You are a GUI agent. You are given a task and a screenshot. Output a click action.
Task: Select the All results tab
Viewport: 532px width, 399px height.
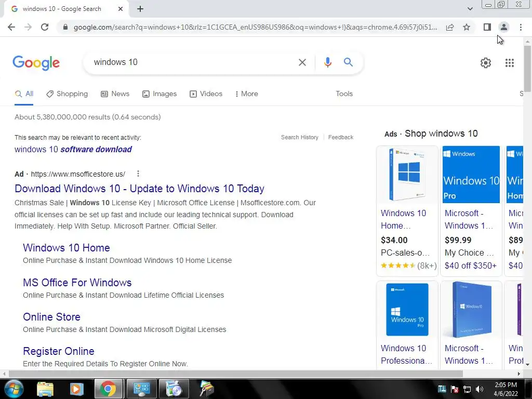pyautogui.click(x=24, y=94)
